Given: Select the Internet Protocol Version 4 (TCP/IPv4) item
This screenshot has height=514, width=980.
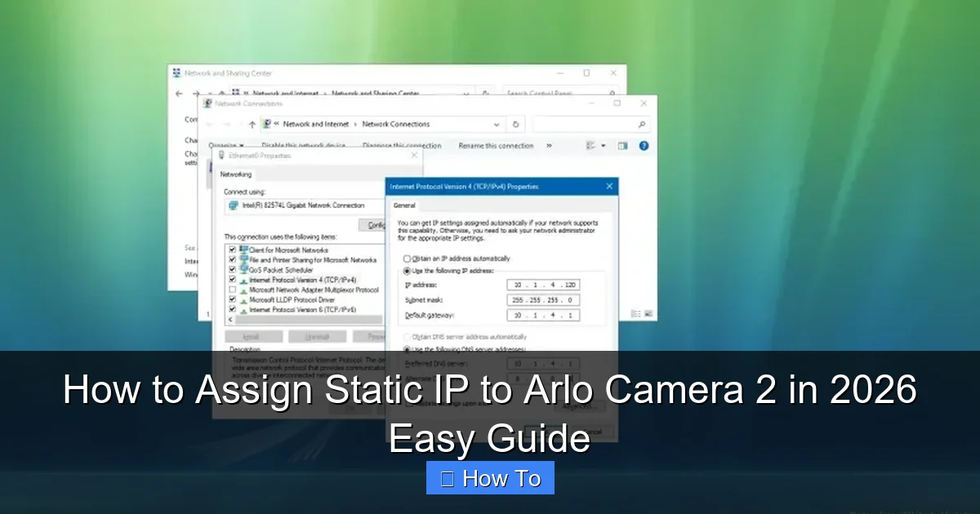Looking at the screenshot, I should [303, 279].
